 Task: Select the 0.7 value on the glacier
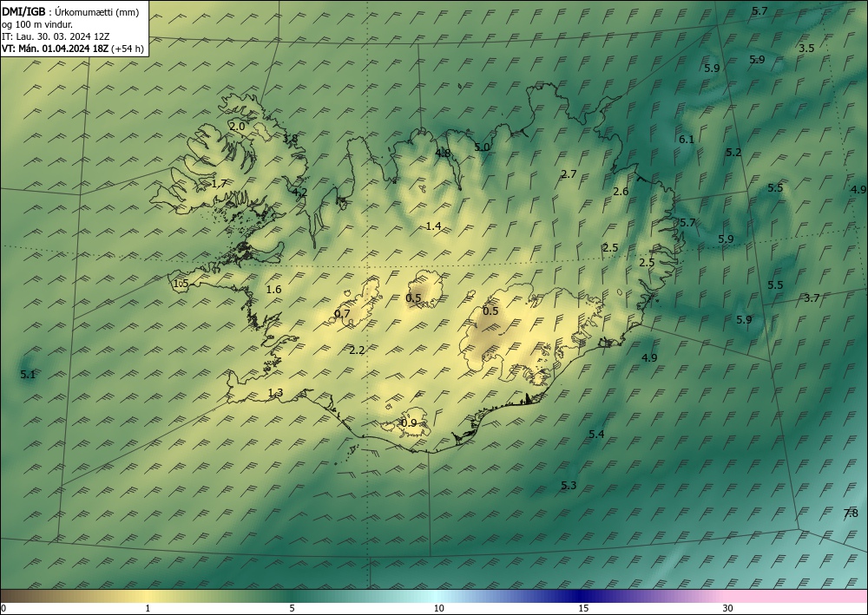click(x=342, y=314)
